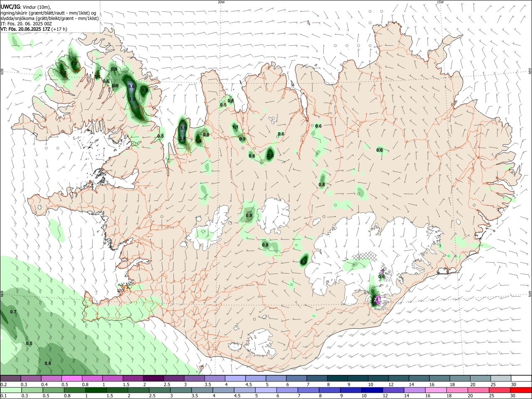Click the 1.4 value right of 3.8

point(198,141)
